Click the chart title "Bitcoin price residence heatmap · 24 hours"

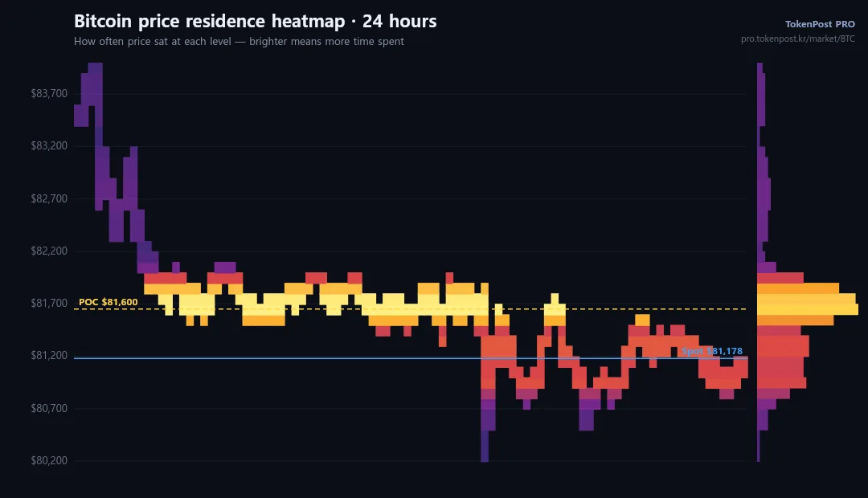pyautogui.click(x=256, y=21)
